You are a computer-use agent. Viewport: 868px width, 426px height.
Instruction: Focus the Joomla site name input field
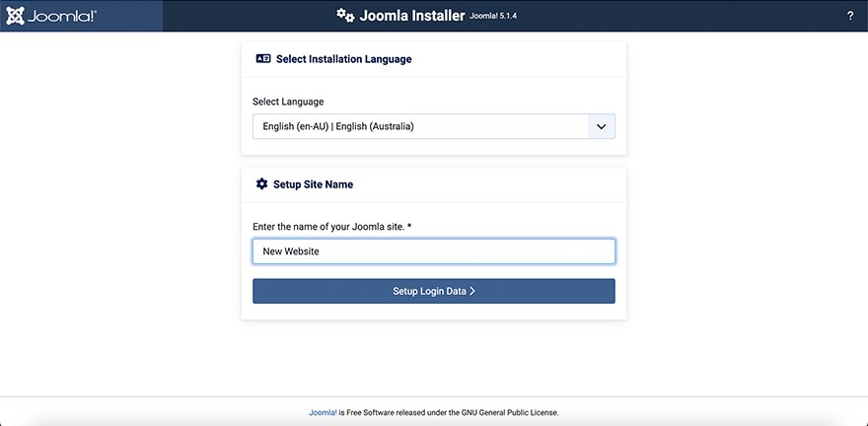433,251
